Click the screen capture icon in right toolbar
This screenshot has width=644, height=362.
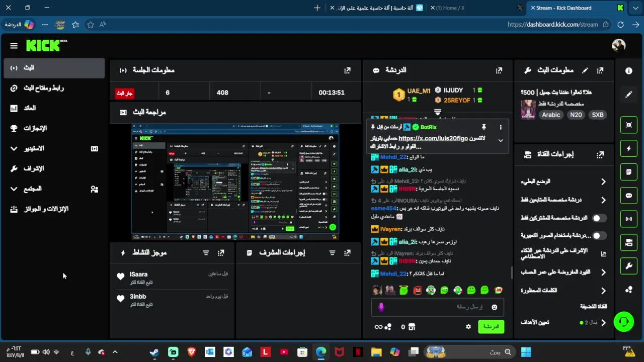point(629,125)
